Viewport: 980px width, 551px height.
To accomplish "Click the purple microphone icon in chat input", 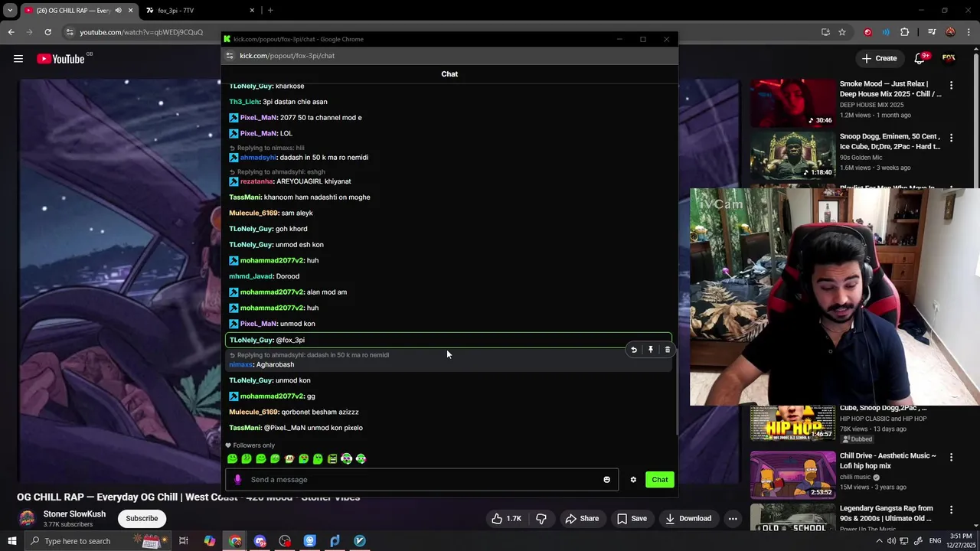I will [x=237, y=480].
